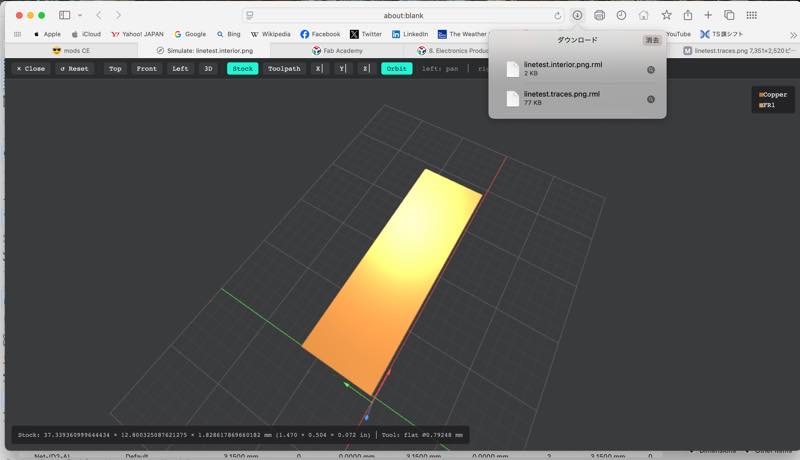Click the about:blank address bar

pyautogui.click(x=403, y=15)
